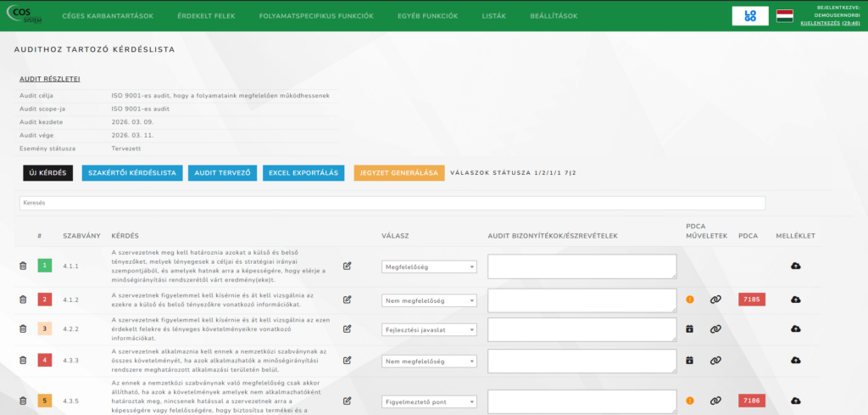
Task: Click the Hungarian flag language icon
Action: point(784,16)
